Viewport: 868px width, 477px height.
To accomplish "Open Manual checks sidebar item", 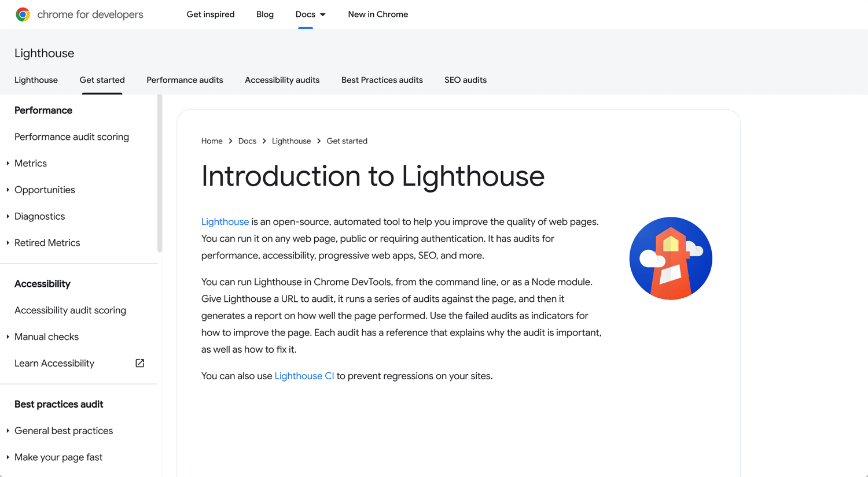I will coord(46,337).
